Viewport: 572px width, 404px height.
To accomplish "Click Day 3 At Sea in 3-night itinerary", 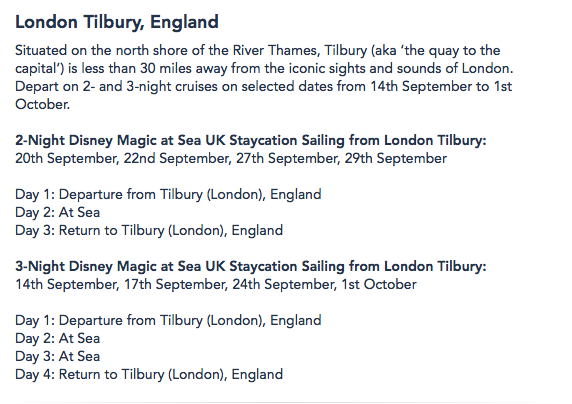I will [x=57, y=357].
